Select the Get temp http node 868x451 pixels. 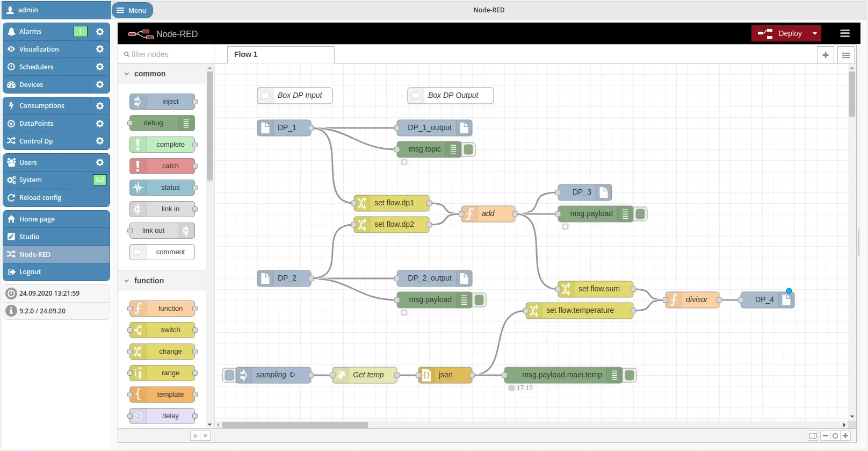365,375
